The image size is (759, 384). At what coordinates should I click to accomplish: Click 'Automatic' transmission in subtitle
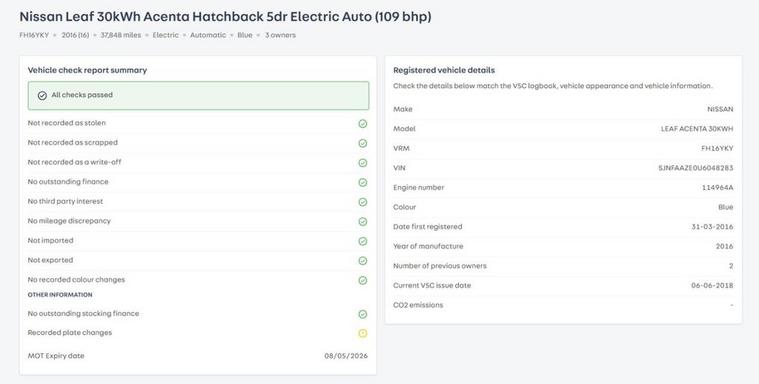tap(208, 35)
